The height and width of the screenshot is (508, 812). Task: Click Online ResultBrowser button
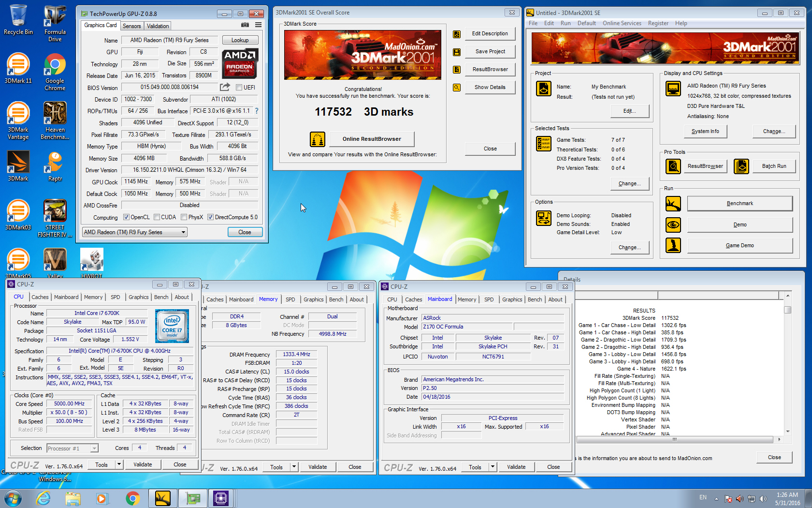(372, 139)
